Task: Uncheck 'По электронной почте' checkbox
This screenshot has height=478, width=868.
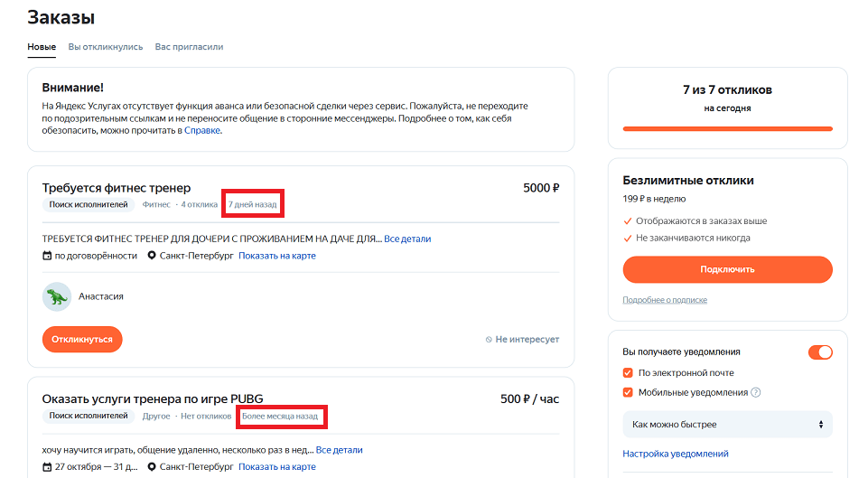Action: pyautogui.click(x=628, y=372)
